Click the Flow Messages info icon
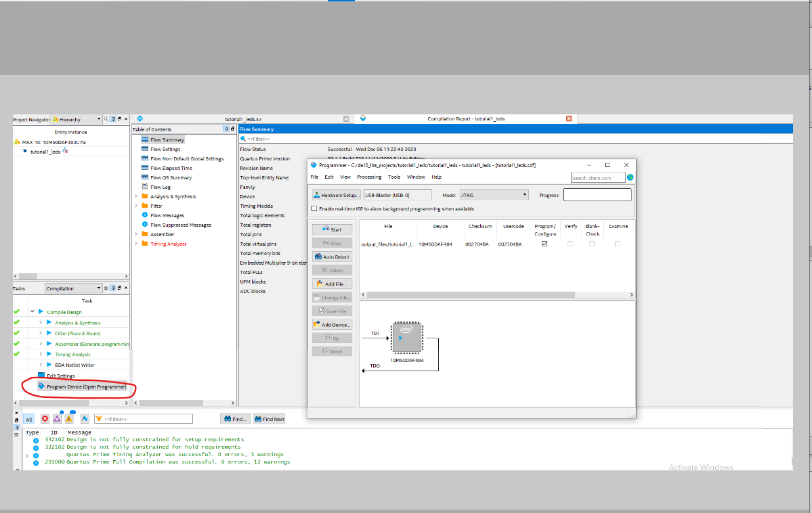Image resolution: width=812 pixels, height=513 pixels. [x=145, y=215]
